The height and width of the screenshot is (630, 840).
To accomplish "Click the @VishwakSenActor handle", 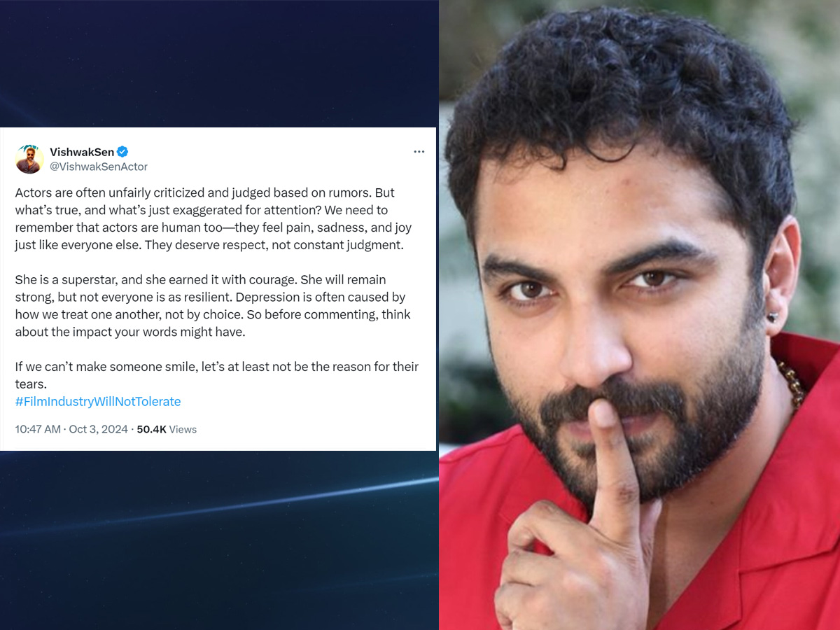I will [x=99, y=167].
